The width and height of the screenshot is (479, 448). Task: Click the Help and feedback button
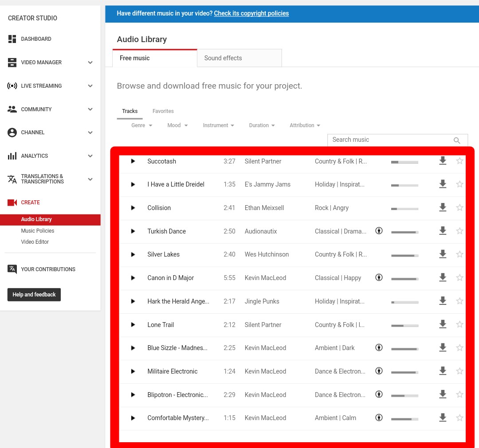pos(34,295)
